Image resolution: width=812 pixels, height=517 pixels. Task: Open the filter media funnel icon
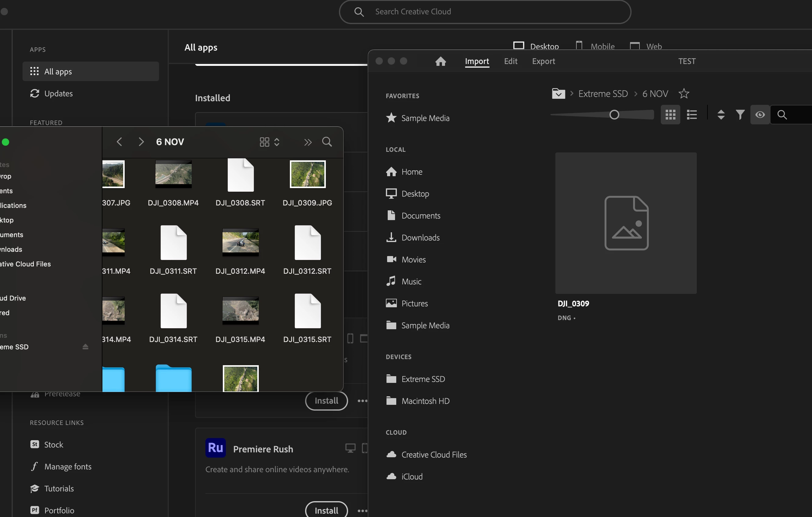tap(740, 115)
